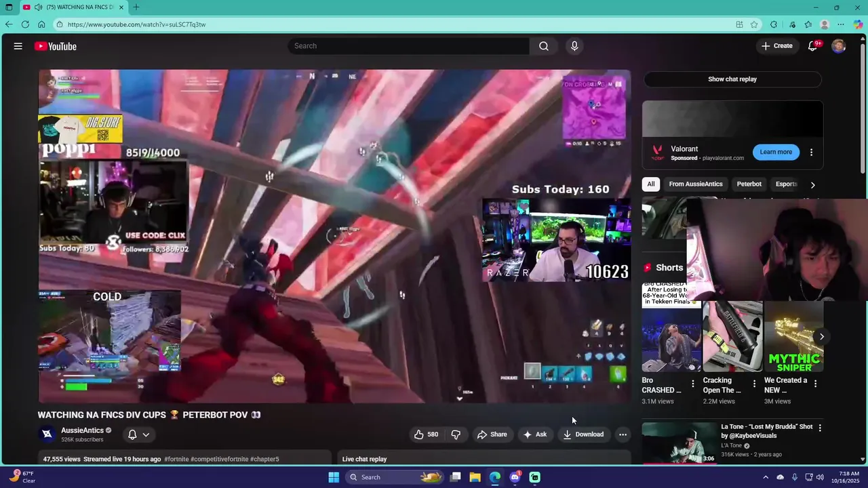The height and width of the screenshot is (488, 868).
Task: Click Learn more on the Valorant ad
Action: coord(776,152)
